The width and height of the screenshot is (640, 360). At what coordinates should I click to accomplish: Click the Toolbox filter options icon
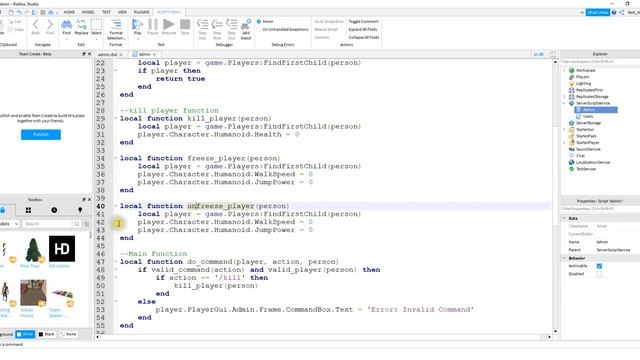click(x=87, y=224)
